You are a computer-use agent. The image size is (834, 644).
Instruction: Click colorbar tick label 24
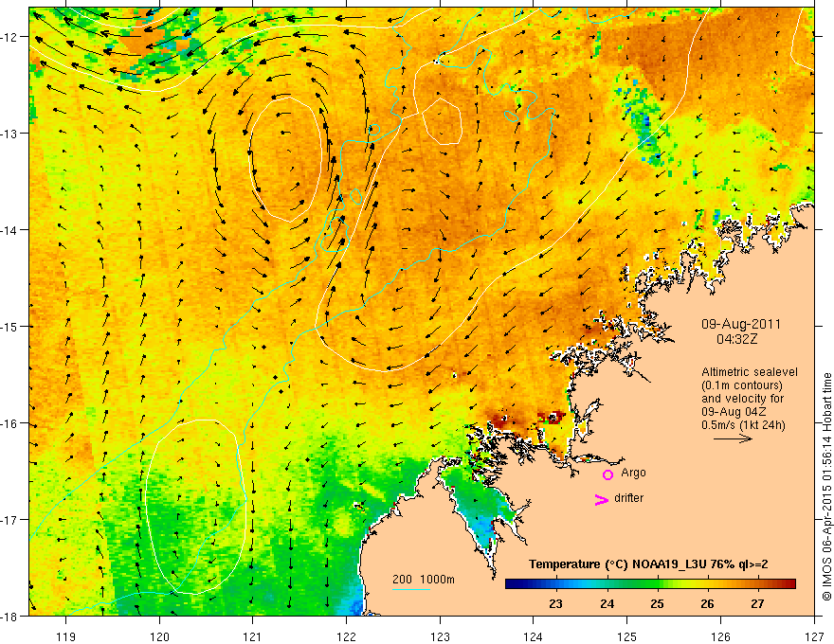click(607, 604)
